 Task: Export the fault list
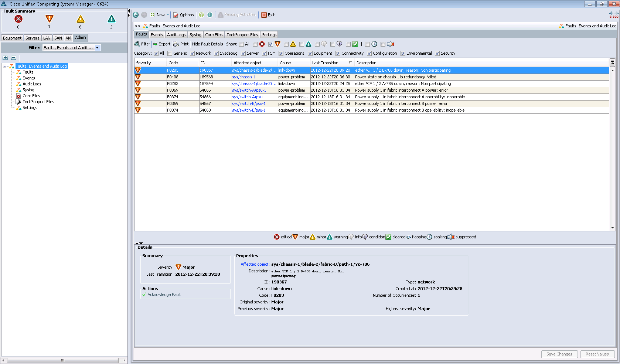162,44
